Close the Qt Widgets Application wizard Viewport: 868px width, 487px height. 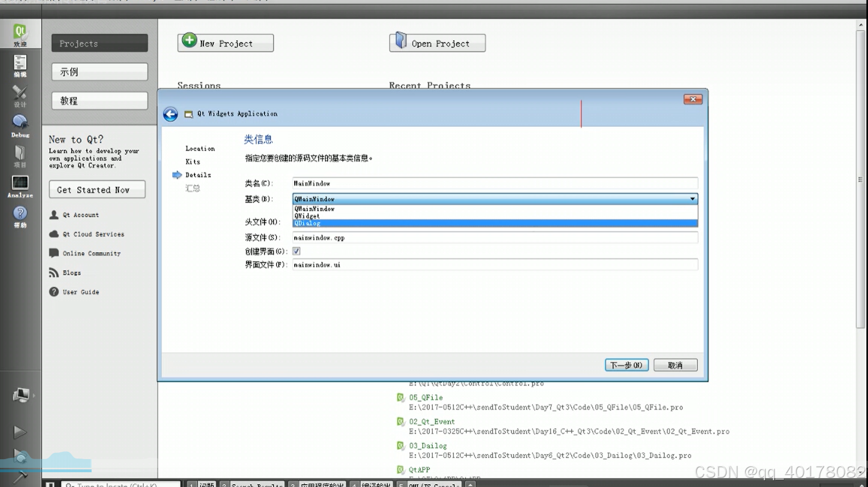[x=693, y=99]
